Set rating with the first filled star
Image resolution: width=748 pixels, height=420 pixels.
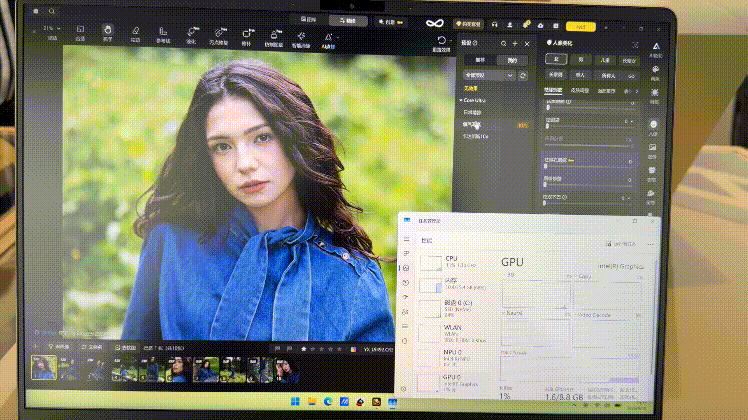(303, 349)
